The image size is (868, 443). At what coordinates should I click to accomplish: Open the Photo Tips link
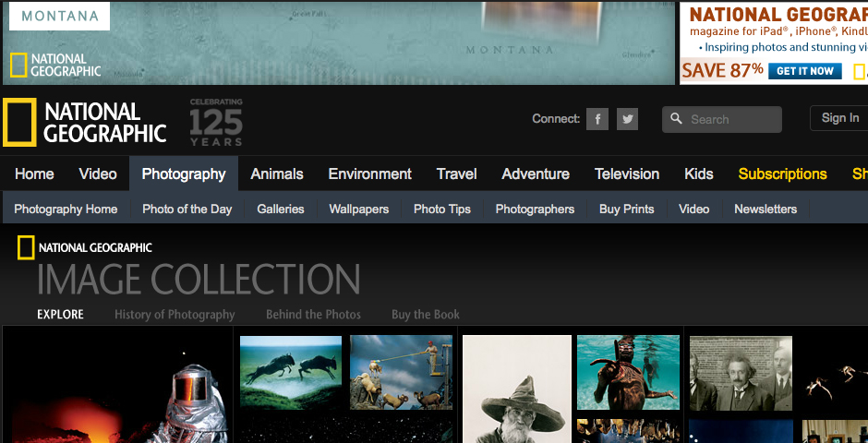pos(442,210)
